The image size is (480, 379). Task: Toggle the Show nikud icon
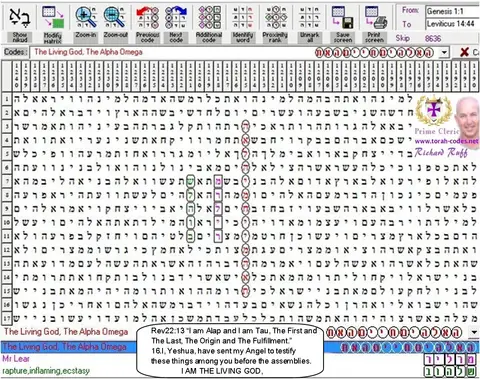tap(20, 18)
